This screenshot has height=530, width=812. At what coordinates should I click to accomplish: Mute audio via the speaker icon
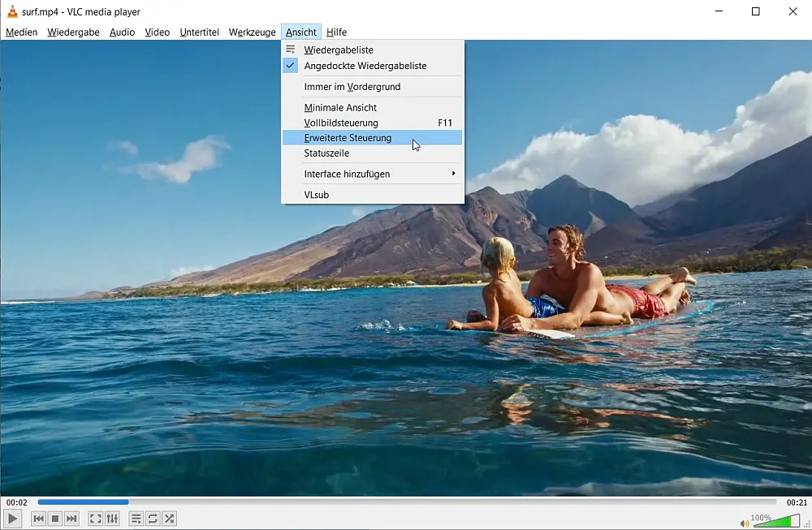pyautogui.click(x=744, y=524)
